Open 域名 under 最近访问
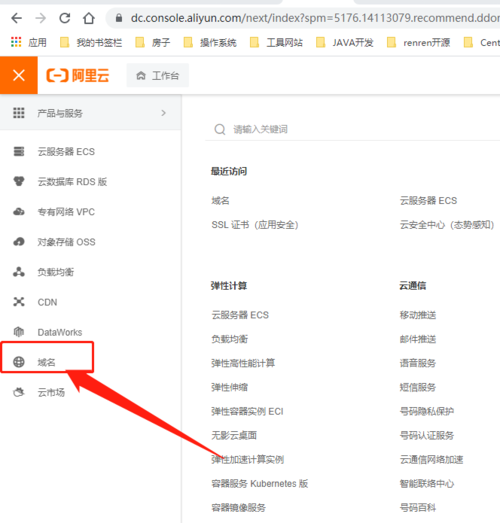The width and height of the screenshot is (500, 523). point(220,200)
